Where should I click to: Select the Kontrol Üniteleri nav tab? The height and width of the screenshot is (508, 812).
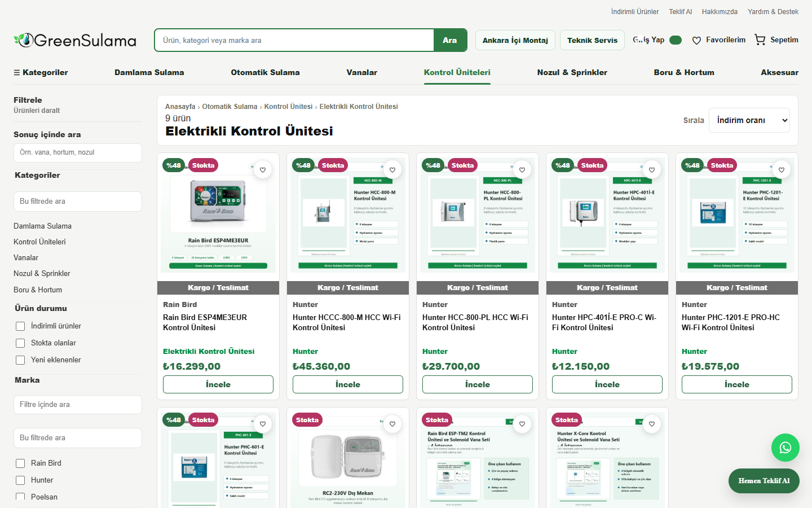pyautogui.click(x=457, y=72)
